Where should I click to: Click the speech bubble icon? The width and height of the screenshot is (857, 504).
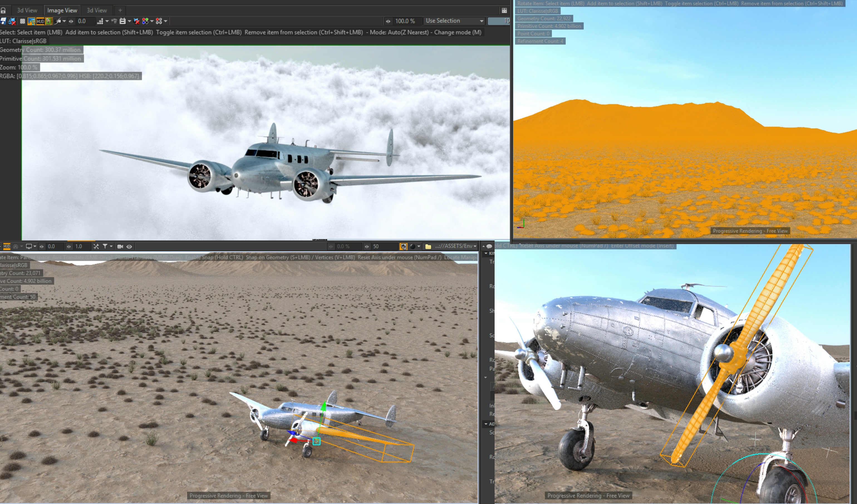click(x=489, y=246)
